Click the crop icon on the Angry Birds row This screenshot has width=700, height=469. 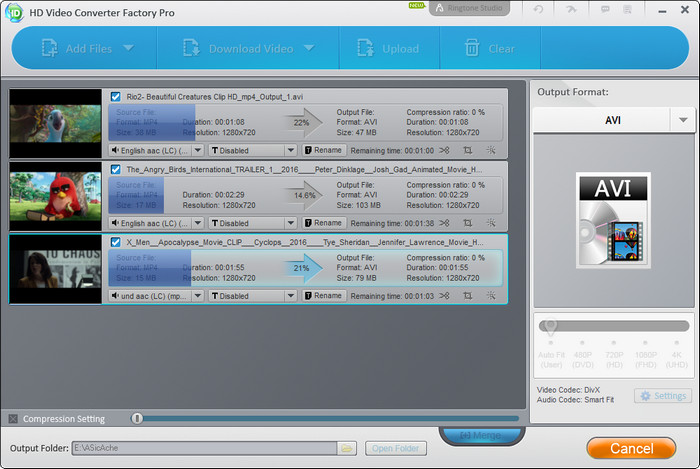coord(468,223)
